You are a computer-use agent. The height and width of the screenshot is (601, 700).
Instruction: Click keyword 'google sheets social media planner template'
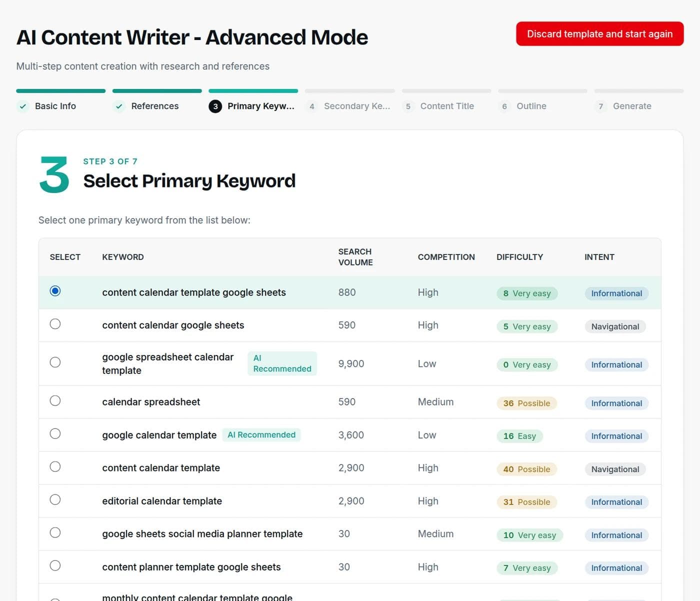point(202,534)
